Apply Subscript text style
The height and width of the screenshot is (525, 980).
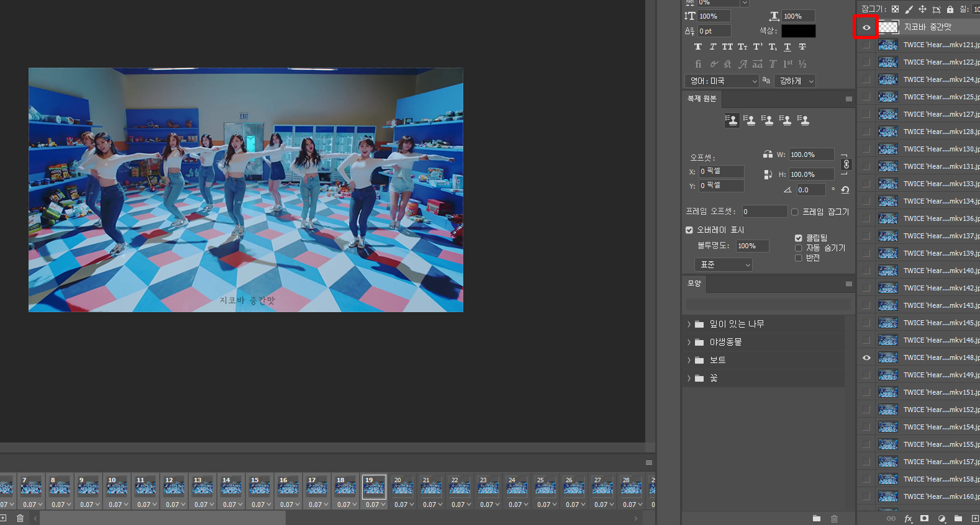click(773, 47)
